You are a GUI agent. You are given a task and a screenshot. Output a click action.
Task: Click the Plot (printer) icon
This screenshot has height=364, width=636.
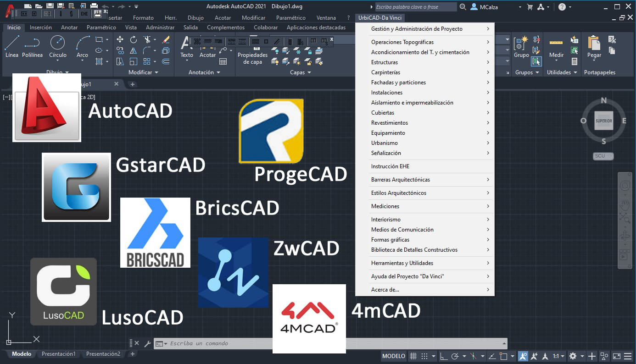pos(94,6)
